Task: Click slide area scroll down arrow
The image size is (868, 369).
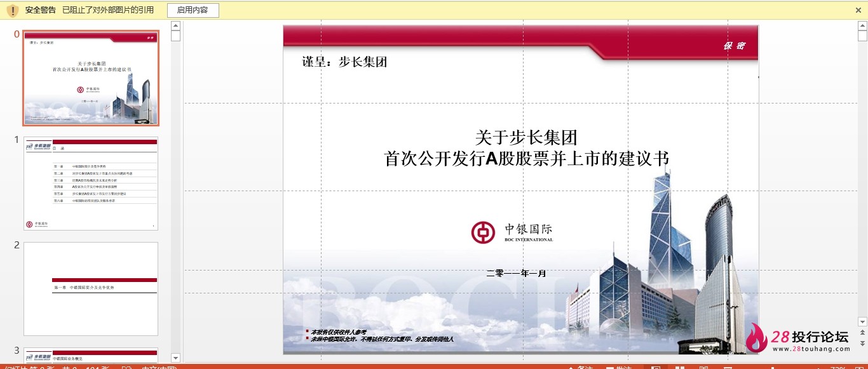Action: [862, 322]
